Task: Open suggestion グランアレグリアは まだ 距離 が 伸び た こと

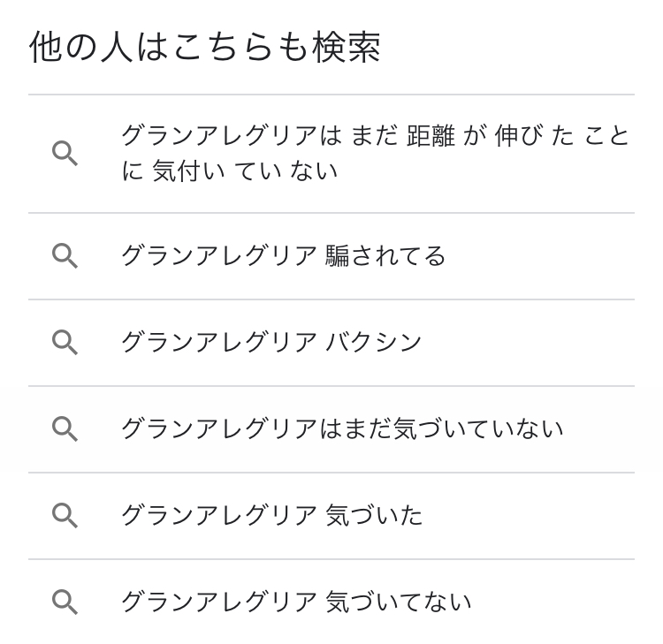Action: pos(375,136)
